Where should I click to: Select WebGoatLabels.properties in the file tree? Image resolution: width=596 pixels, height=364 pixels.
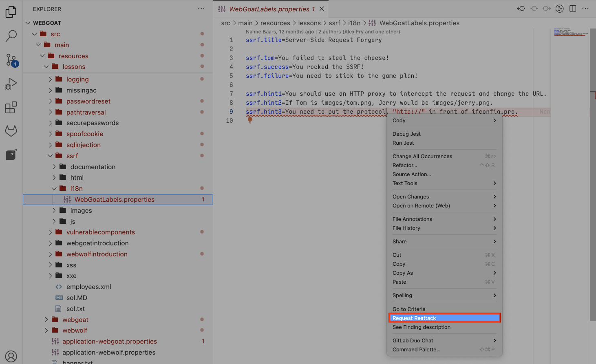117,199
